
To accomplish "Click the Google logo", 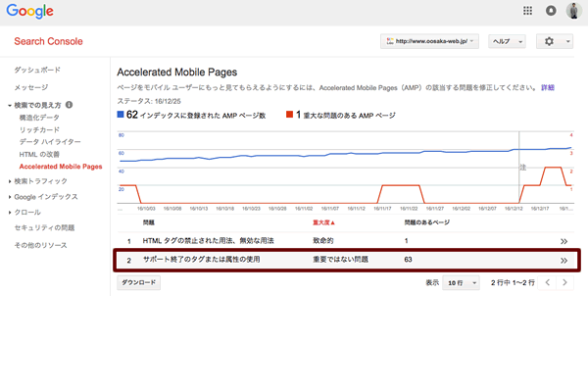I will click(30, 11).
